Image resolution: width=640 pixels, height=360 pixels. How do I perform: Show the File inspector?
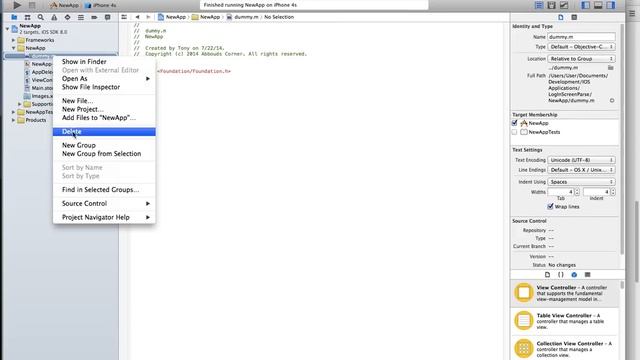(561, 17)
